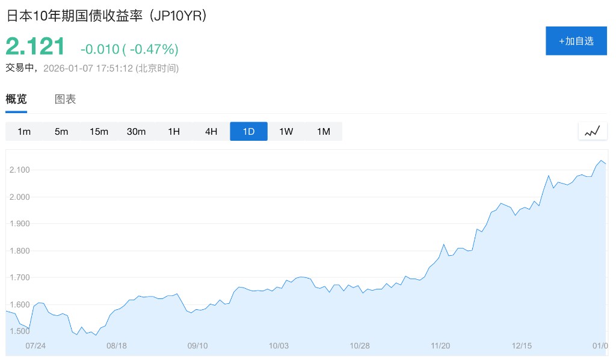Pick the 4H timeframe button

click(x=211, y=131)
